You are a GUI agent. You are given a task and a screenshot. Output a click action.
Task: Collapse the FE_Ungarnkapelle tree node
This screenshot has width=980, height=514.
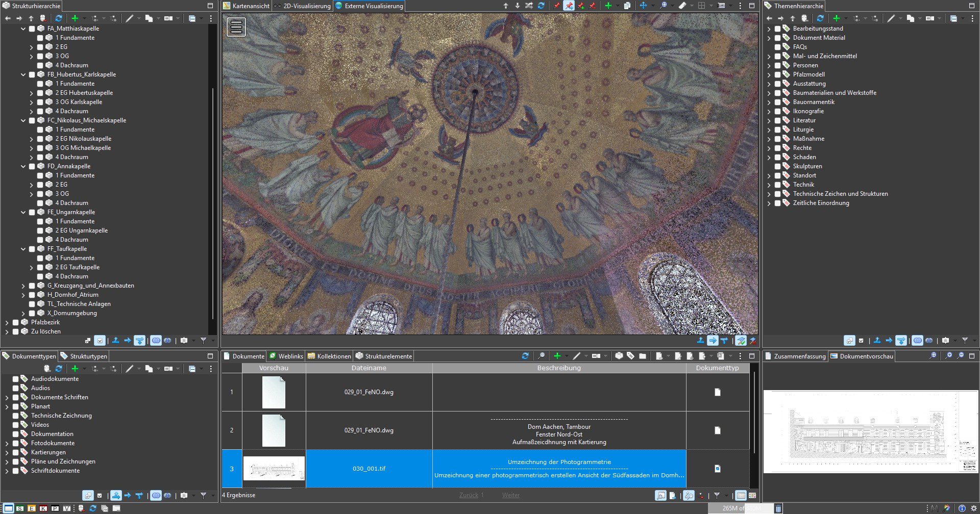[23, 212]
